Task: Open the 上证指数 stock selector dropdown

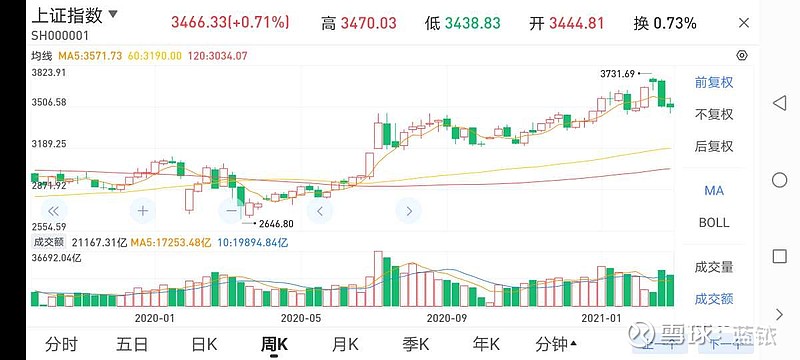Action: click(x=74, y=16)
